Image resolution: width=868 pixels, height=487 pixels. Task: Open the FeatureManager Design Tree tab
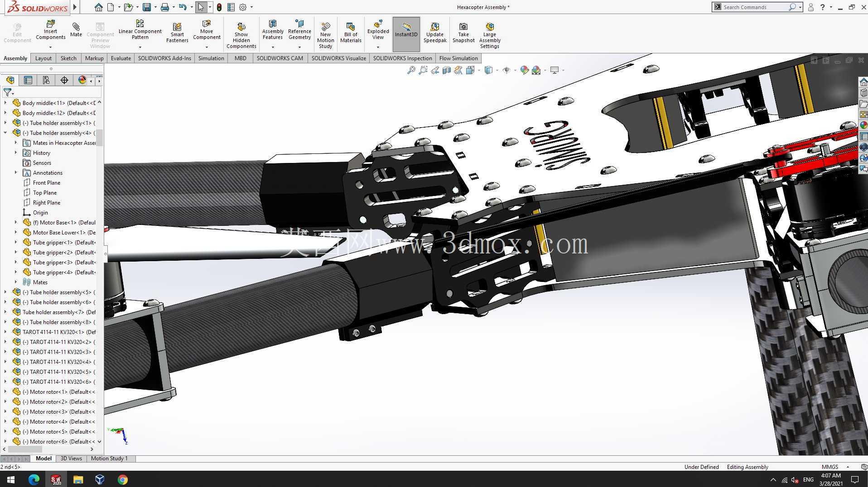10,80
